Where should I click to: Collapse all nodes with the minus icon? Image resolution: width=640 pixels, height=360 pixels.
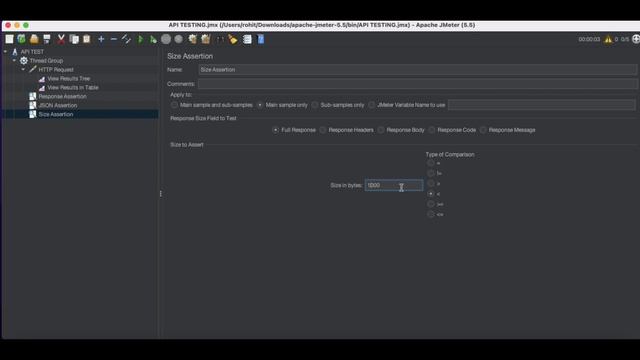pyautogui.click(x=114, y=39)
